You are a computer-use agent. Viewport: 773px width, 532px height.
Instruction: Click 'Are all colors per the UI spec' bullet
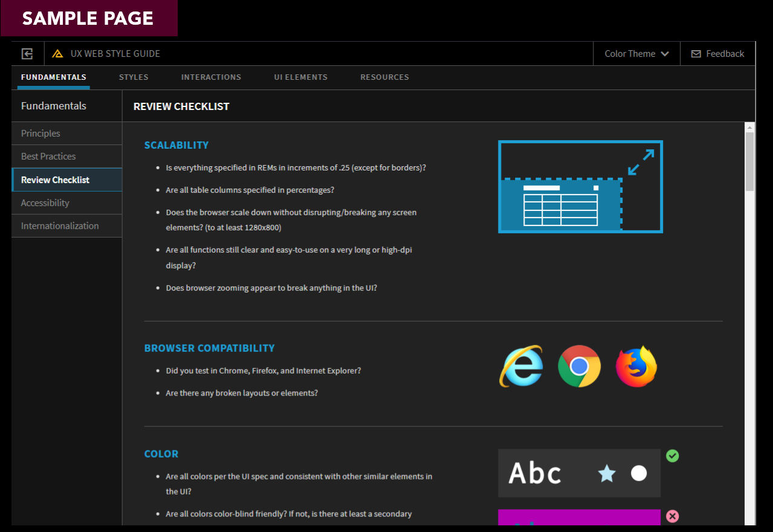pyautogui.click(x=299, y=484)
